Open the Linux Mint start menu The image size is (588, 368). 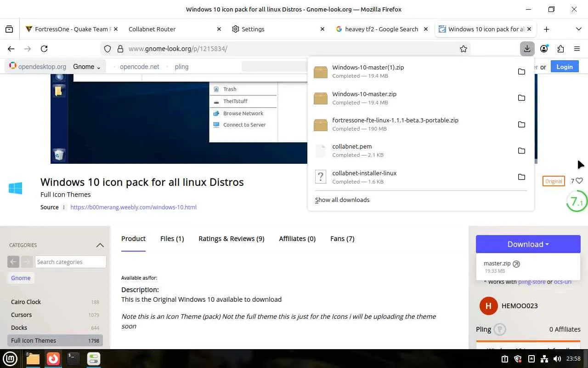tap(10, 358)
